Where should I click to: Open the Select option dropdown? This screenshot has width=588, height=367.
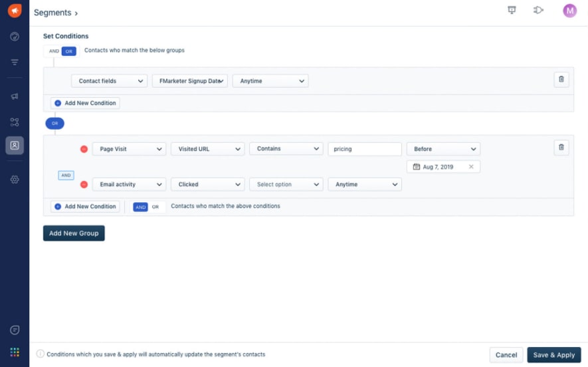coord(286,184)
